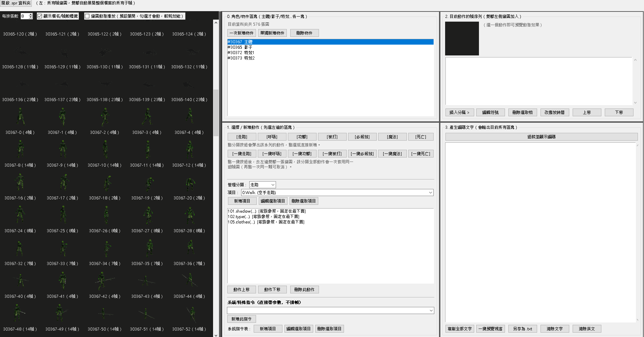Click thumbnail panel scrollbar down arrow

(x=216, y=335)
